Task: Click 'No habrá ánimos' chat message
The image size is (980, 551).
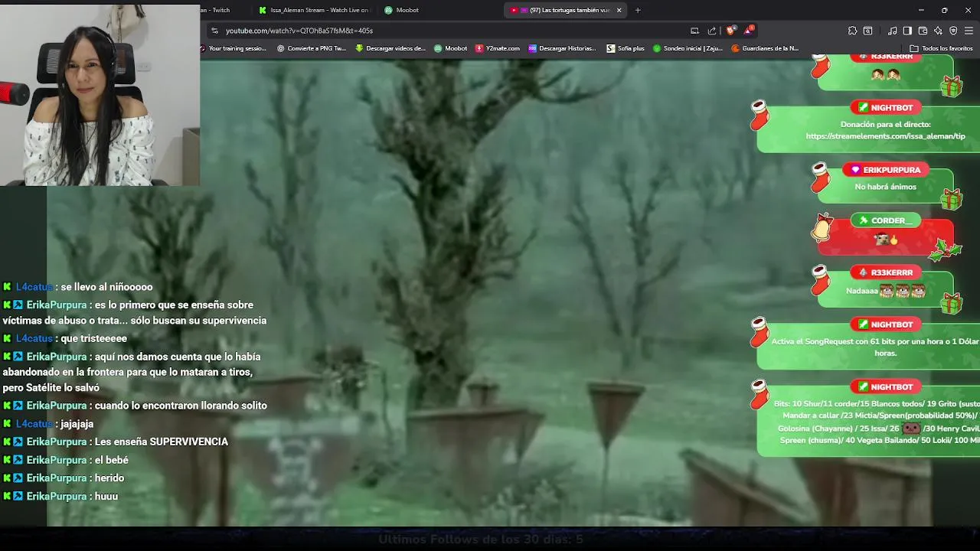Action: point(885,187)
